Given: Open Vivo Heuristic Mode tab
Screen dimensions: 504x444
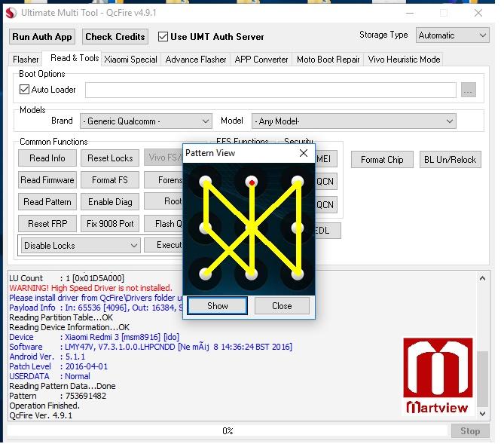Looking at the screenshot, I should 404,60.
